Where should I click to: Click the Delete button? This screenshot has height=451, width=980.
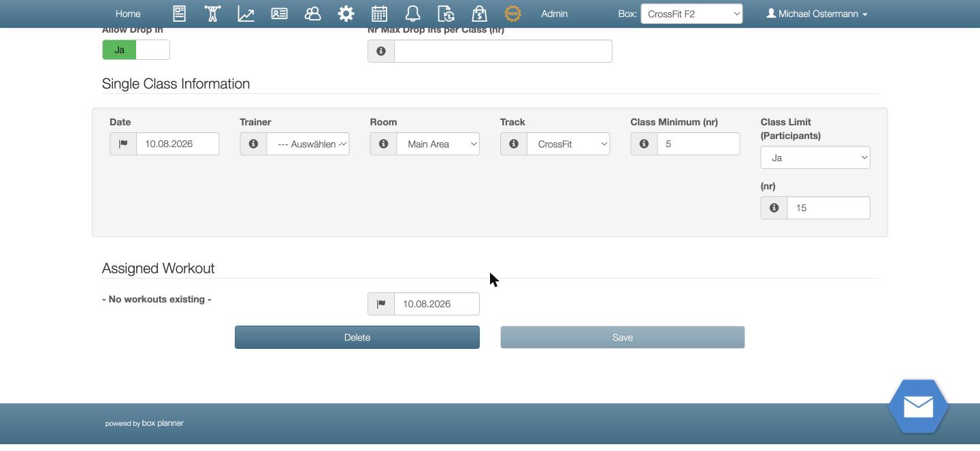coord(357,337)
